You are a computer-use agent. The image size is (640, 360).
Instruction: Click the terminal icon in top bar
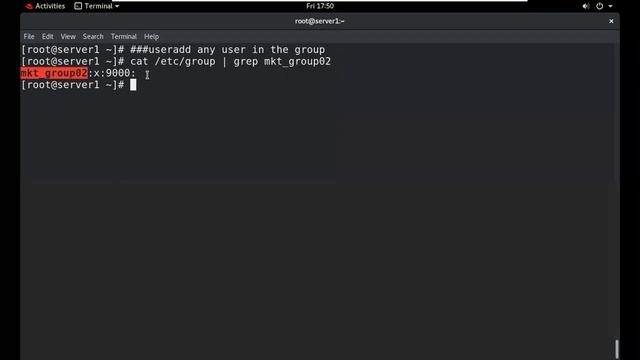78,6
